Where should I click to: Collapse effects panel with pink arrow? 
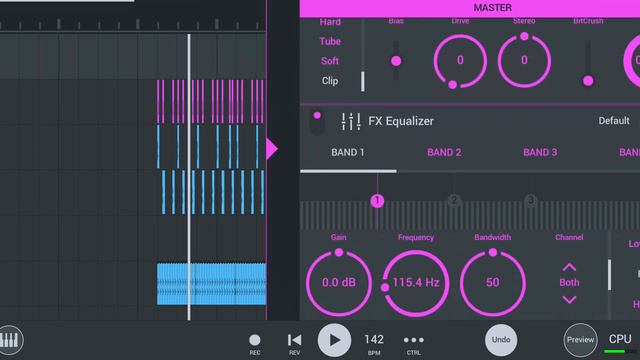point(271,149)
